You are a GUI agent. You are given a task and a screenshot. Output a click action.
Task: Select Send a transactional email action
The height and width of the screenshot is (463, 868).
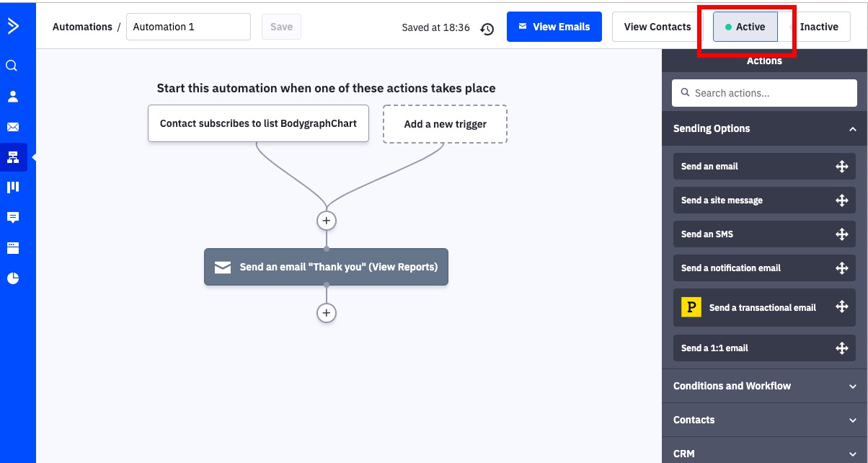pos(764,308)
